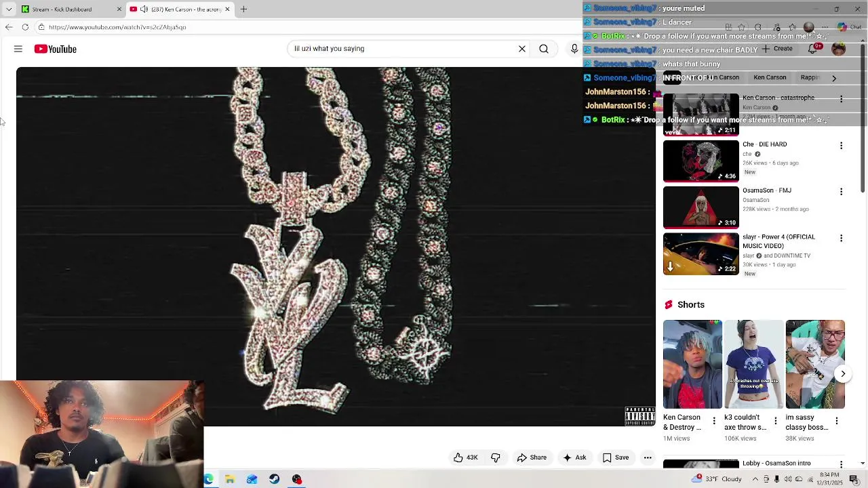
Task: Show hidden system tray icons chevron
Action: (x=755, y=479)
